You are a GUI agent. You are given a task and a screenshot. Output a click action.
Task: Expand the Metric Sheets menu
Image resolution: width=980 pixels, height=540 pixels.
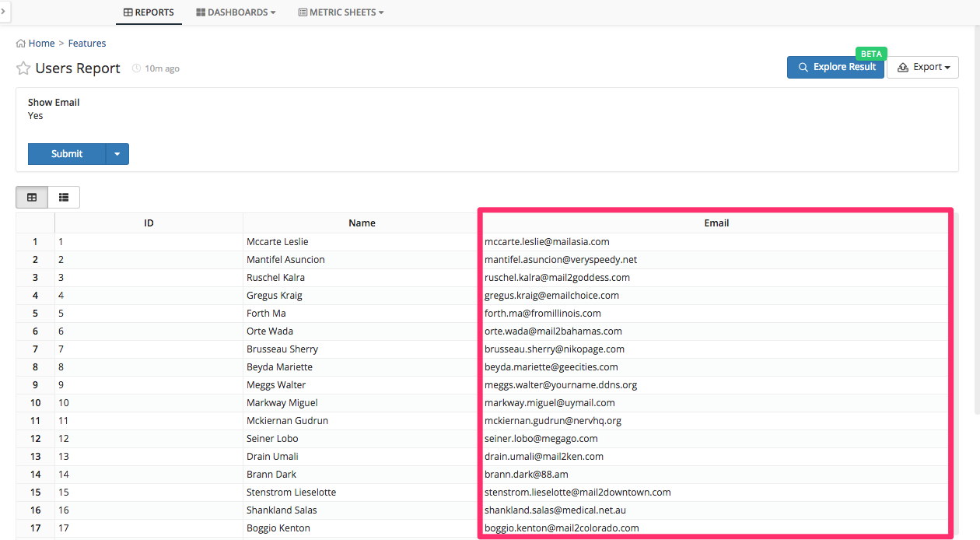point(341,12)
